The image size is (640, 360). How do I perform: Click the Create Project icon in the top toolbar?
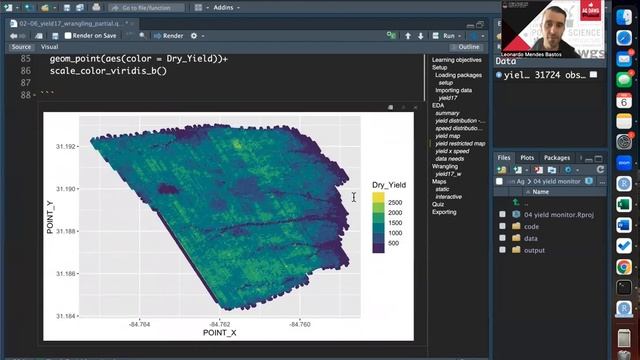[x=29, y=7]
